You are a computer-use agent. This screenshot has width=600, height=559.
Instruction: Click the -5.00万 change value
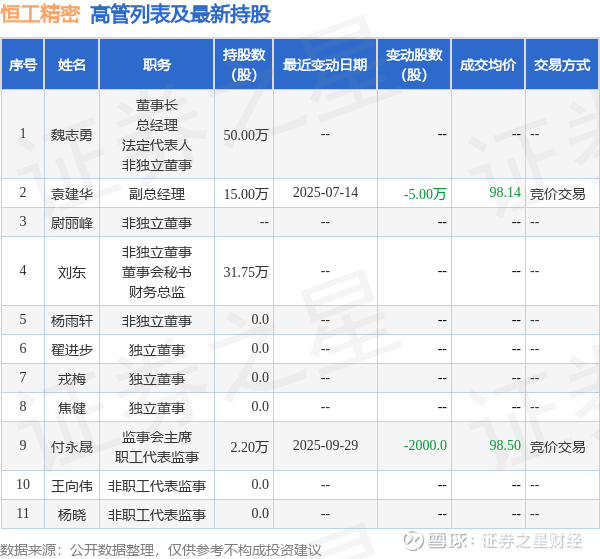click(x=425, y=194)
